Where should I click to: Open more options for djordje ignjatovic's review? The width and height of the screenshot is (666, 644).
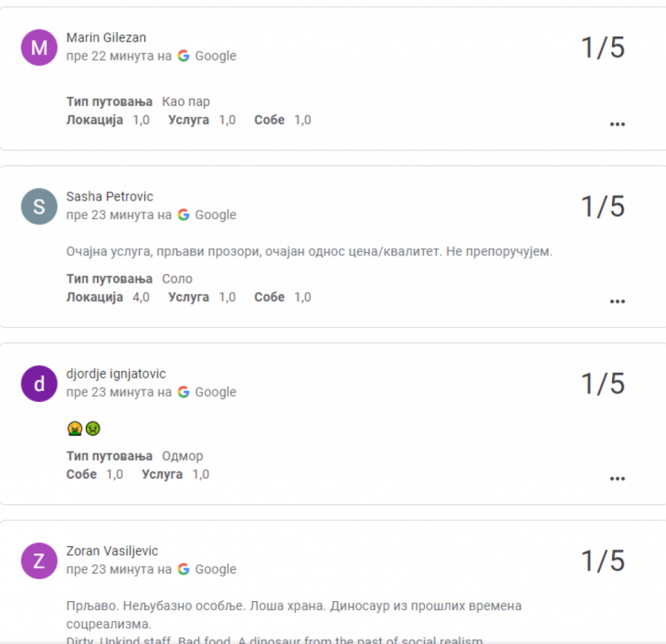[617, 479]
